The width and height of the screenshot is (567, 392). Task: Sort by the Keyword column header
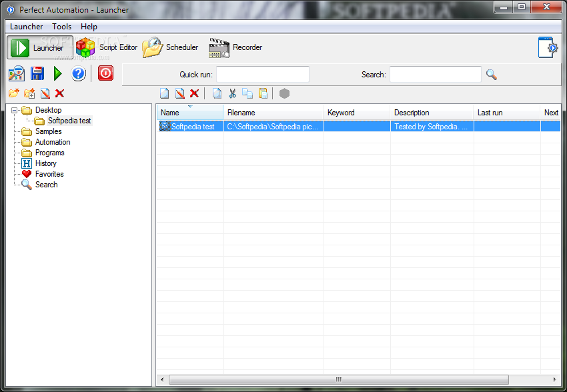[x=357, y=113]
